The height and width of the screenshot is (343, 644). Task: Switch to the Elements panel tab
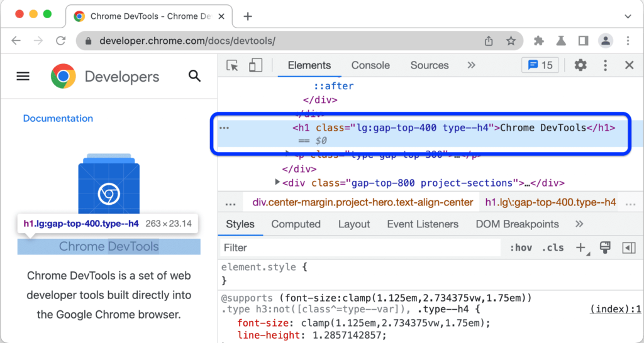[309, 65]
